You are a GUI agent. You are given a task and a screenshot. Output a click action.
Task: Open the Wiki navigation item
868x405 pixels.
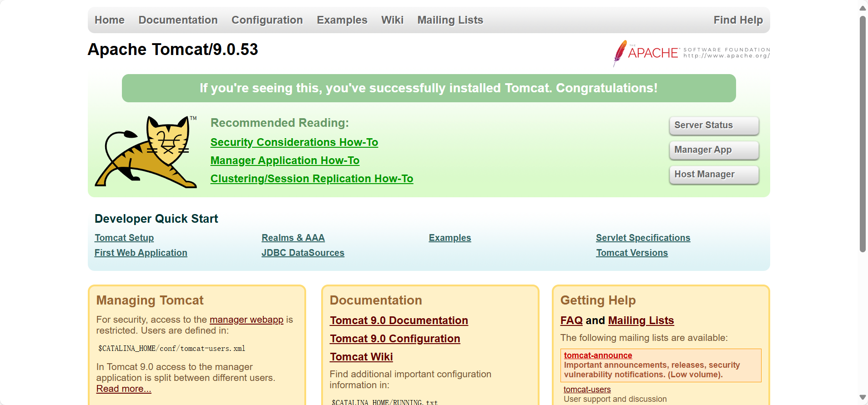click(x=392, y=20)
